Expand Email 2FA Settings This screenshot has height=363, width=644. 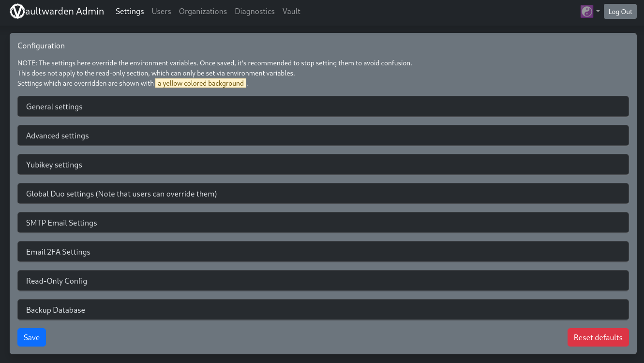[x=58, y=252]
